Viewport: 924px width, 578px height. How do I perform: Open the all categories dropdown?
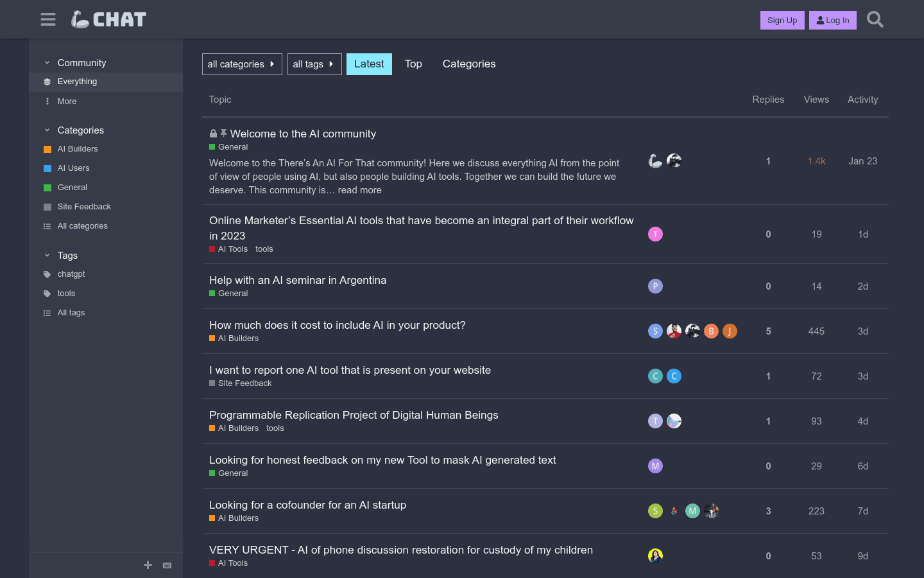[x=242, y=64]
